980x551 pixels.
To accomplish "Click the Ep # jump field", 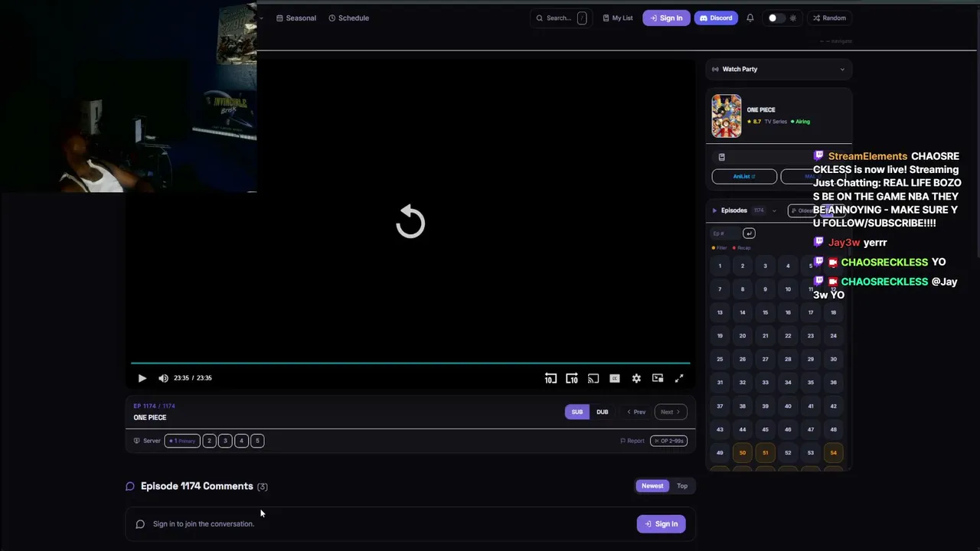I will (x=725, y=233).
